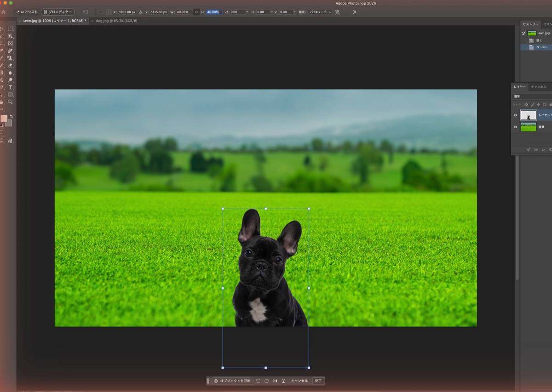Open the interpolation 補間 dropdown
The width and height of the screenshot is (552, 392).
coord(320,12)
